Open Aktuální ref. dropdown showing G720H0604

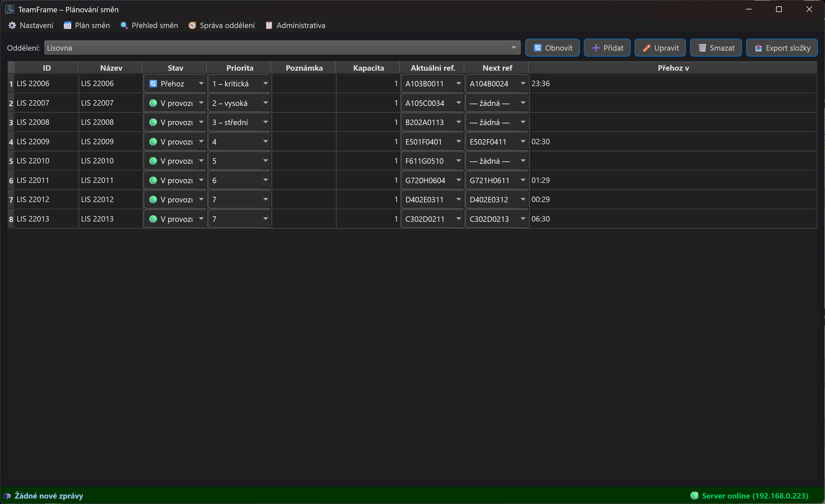pos(458,180)
